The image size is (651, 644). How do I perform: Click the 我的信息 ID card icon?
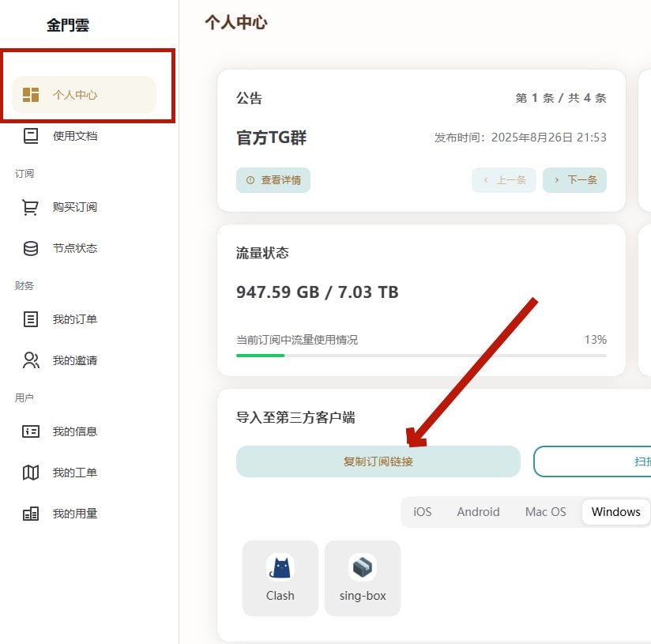tap(31, 431)
